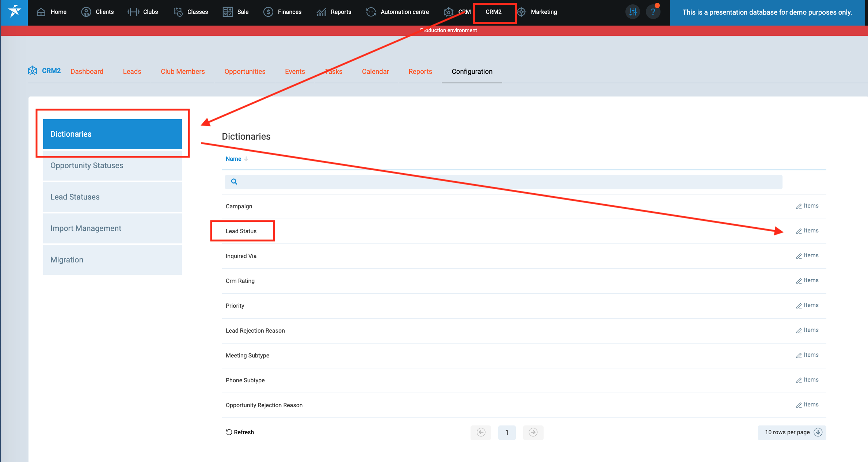Click the search magnifier in Name filter

tap(234, 182)
